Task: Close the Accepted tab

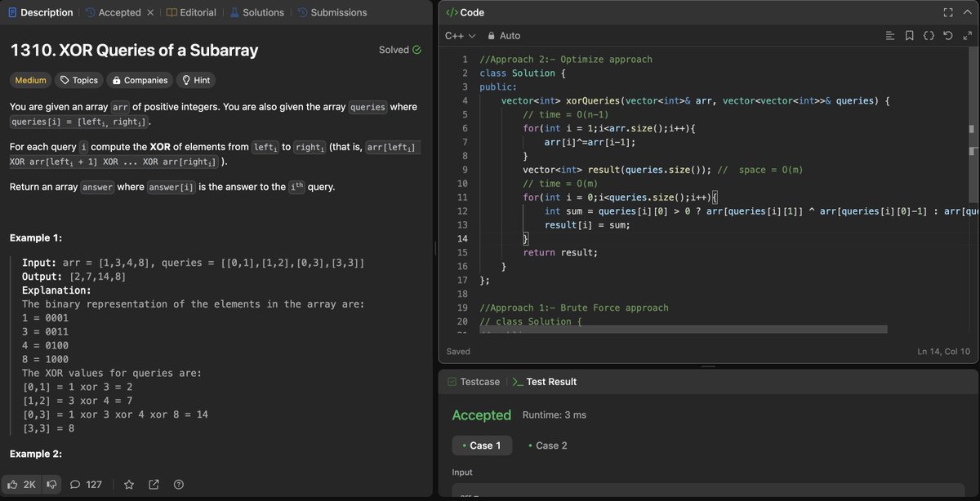Action: pos(150,12)
